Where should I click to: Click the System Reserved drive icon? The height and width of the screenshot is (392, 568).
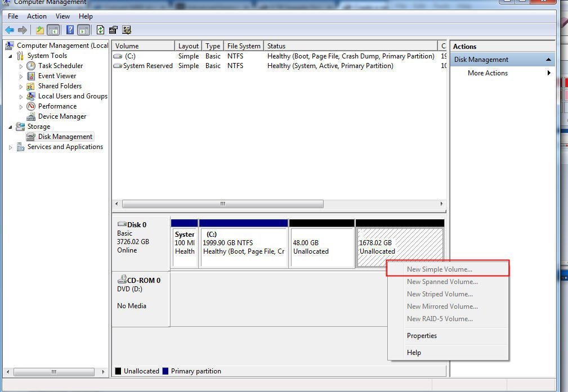(x=117, y=66)
